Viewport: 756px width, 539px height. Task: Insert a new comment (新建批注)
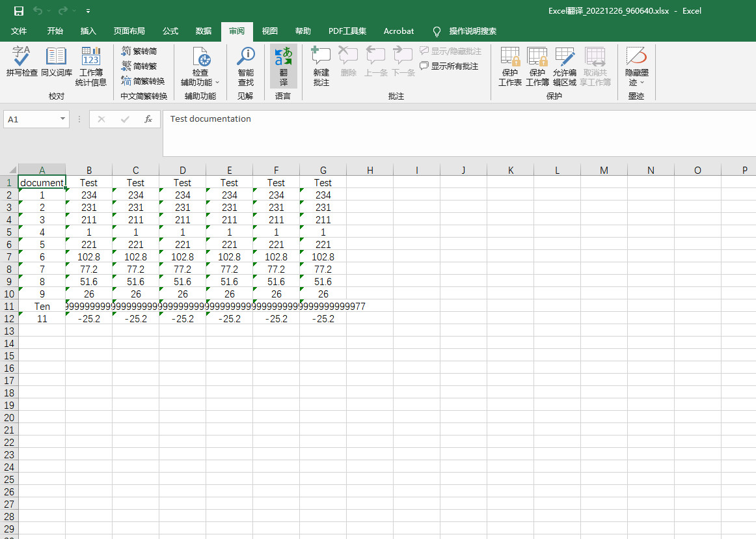click(x=321, y=66)
